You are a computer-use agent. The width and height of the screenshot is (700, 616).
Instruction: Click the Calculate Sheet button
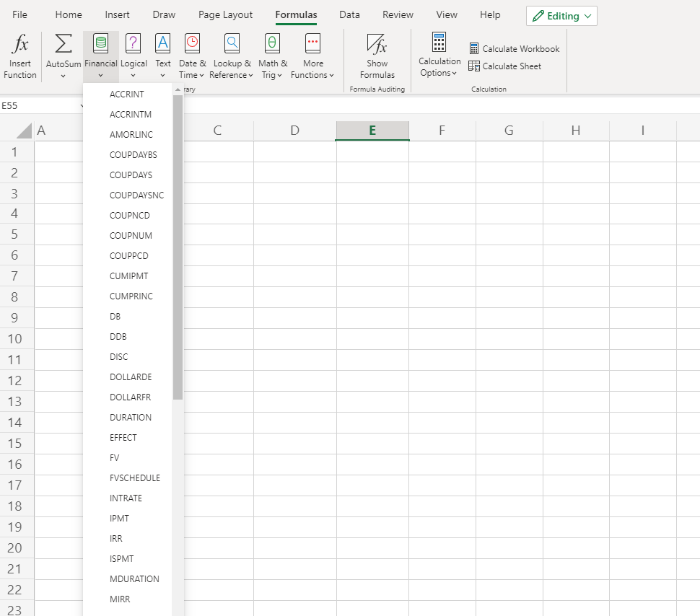point(505,66)
